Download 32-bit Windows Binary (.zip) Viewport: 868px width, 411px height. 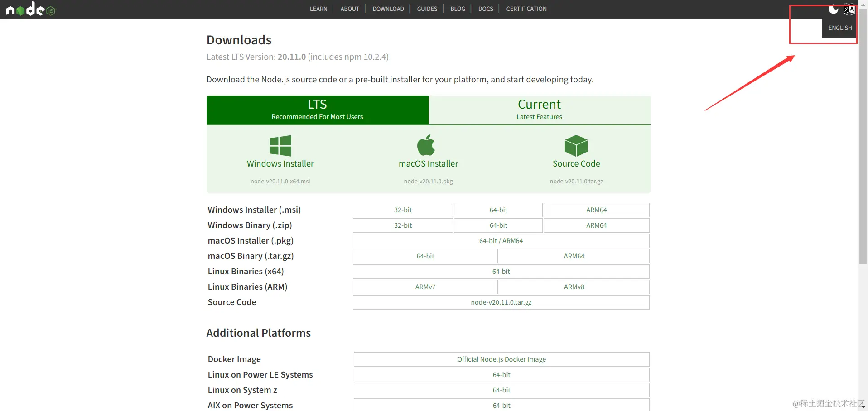(403, 225)
